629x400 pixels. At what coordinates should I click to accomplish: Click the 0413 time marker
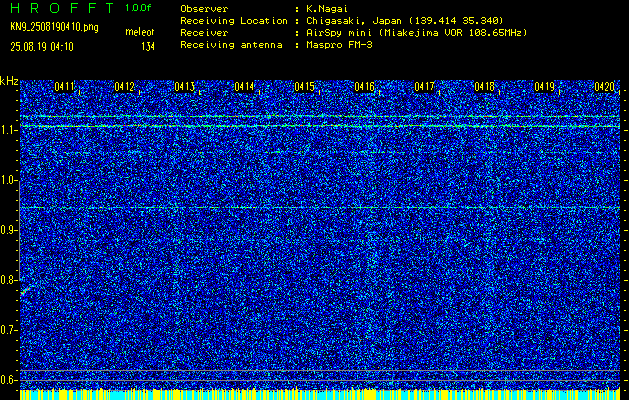coord(185,87)
